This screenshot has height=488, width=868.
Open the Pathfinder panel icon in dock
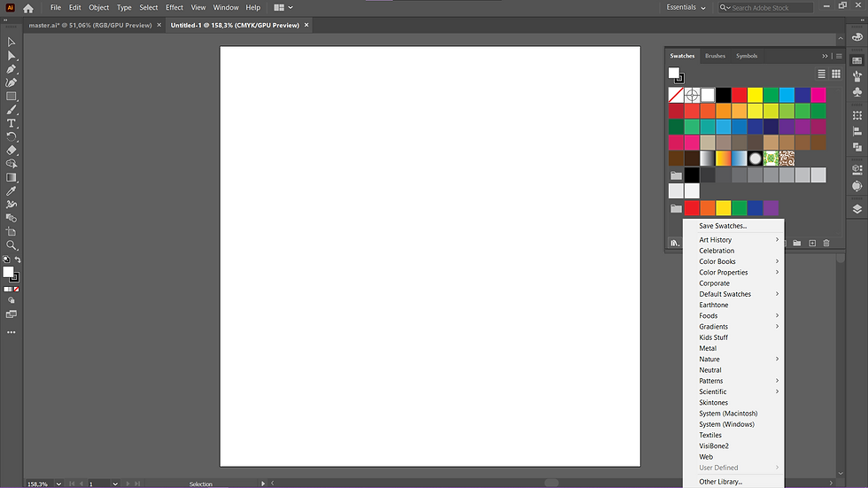coord(857,147)
